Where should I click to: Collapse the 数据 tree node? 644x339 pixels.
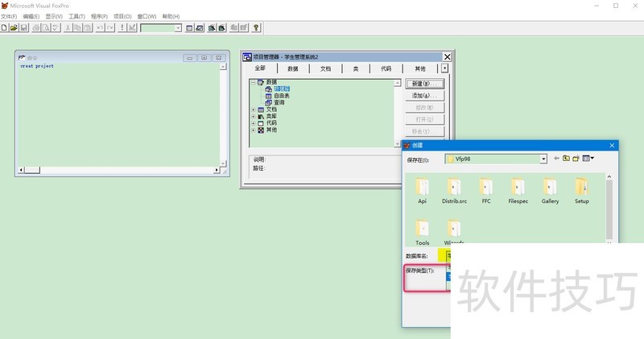pos(254,83)
